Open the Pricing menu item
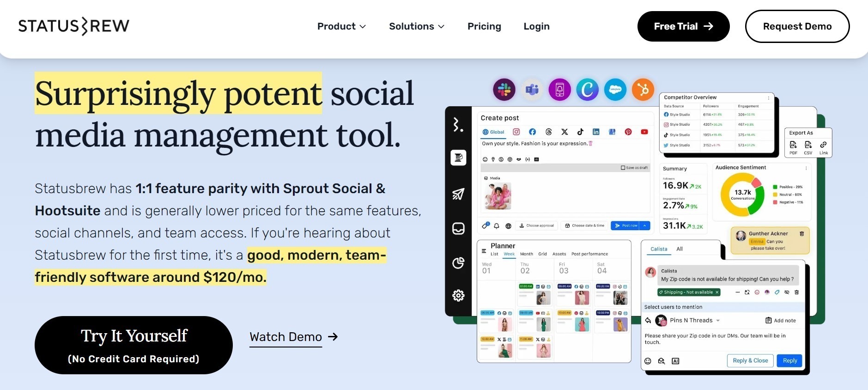Viewport: 868px width, 390px height. pos(484,26)
